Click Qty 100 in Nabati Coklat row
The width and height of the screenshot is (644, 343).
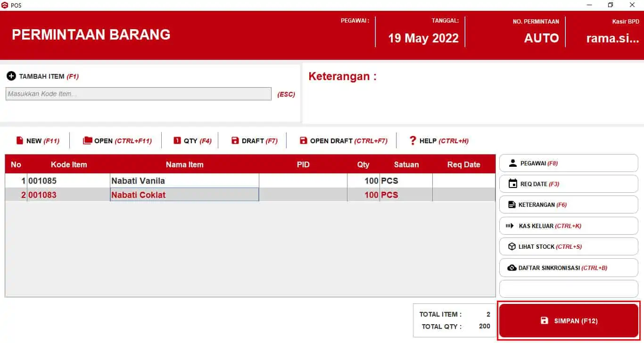point(363,195)
